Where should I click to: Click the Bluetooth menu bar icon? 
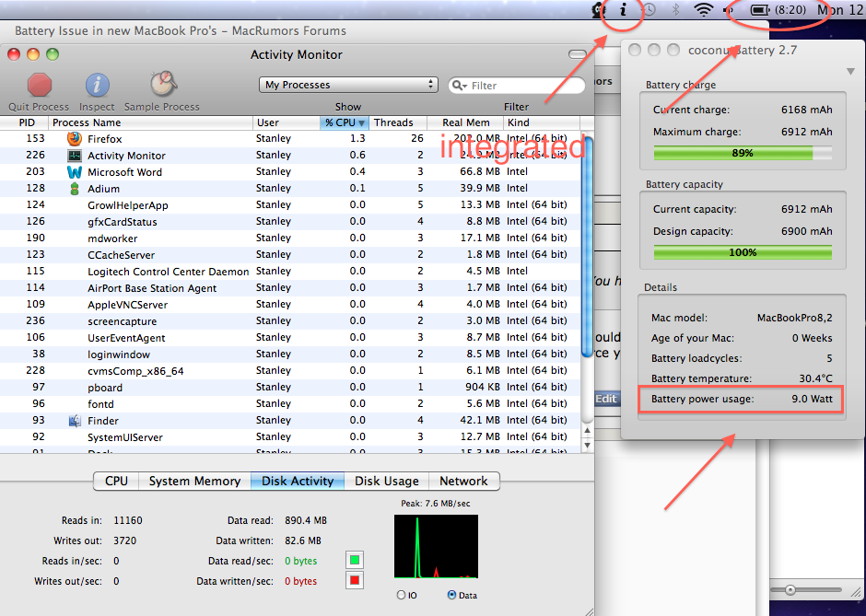coord(675,10)
